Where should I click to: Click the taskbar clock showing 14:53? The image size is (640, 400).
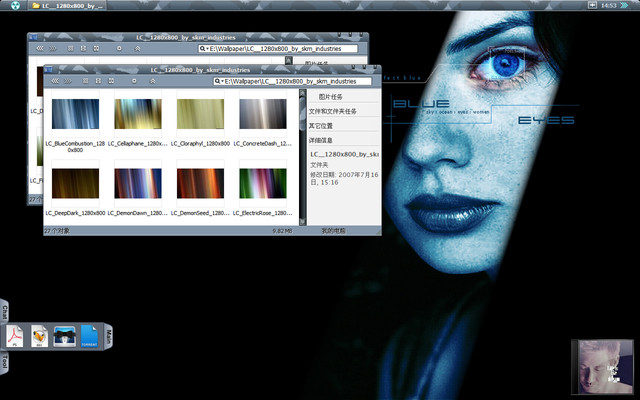pyautogui.click(x=609, y=5)
